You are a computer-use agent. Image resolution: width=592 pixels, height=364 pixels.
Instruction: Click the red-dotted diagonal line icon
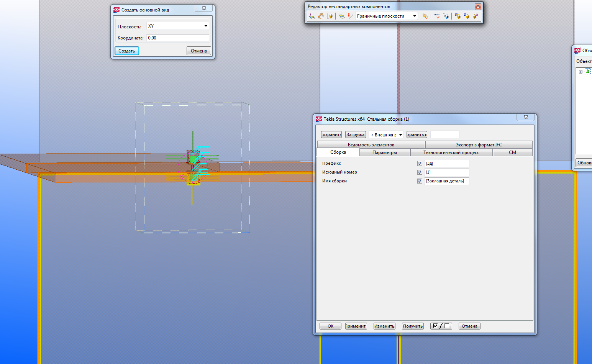[x=350, y=16]
